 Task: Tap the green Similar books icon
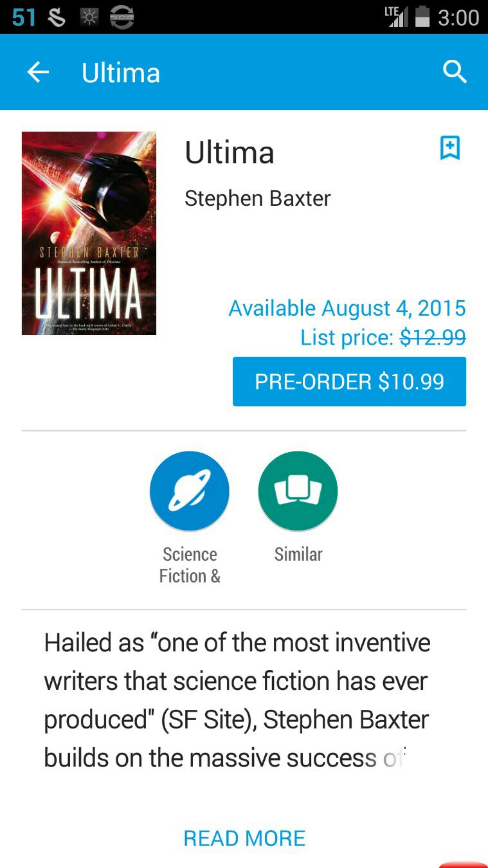click(x=298, y=491)
